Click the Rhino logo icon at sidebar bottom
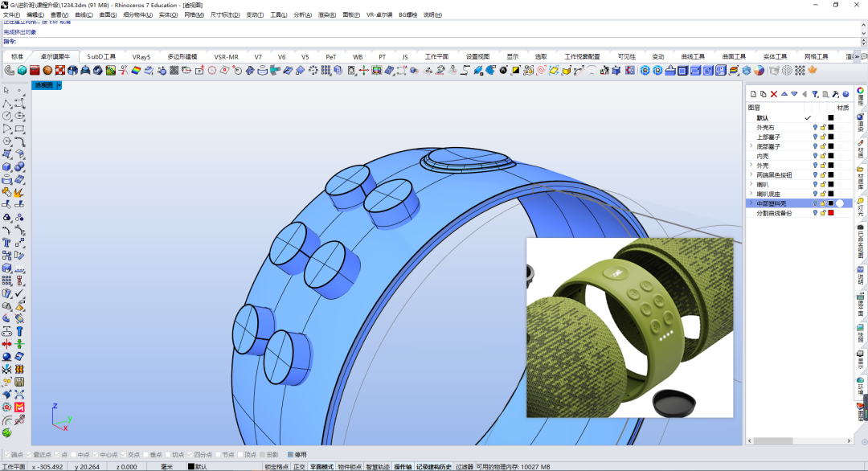868x471 pixels. 6,432
